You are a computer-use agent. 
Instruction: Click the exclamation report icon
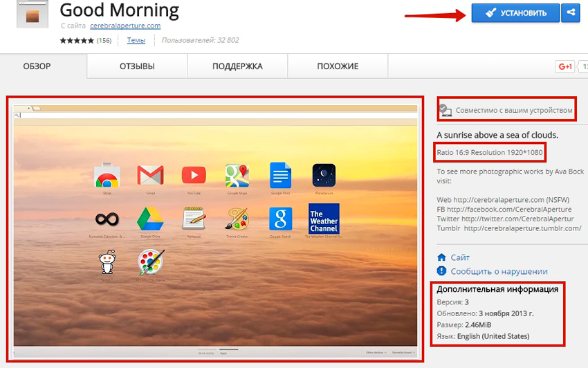[x=442, y=271]
